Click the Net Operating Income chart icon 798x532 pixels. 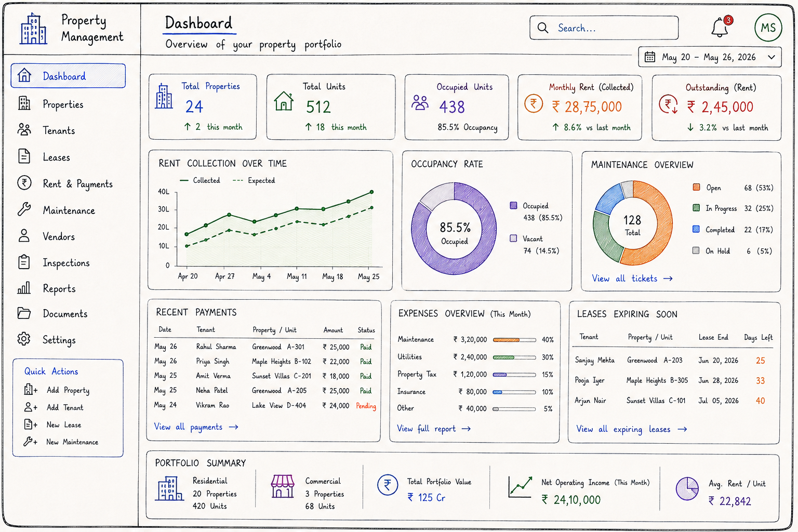520,487
